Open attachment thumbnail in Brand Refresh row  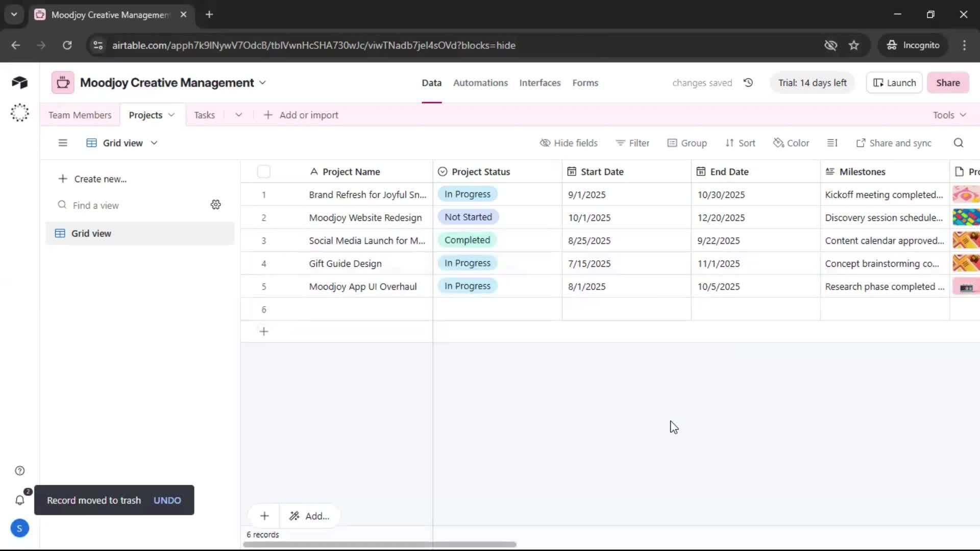tap(966, 195)
